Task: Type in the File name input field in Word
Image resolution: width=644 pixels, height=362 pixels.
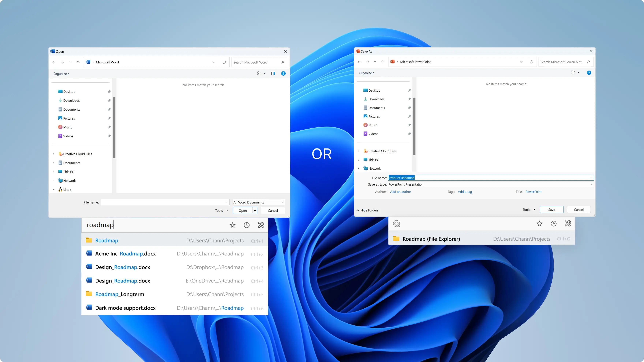Action: click(164, 202)
